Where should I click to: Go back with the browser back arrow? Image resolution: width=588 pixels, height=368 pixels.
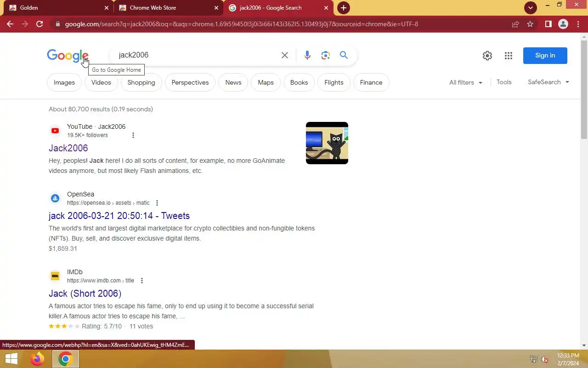coord(10,24)
